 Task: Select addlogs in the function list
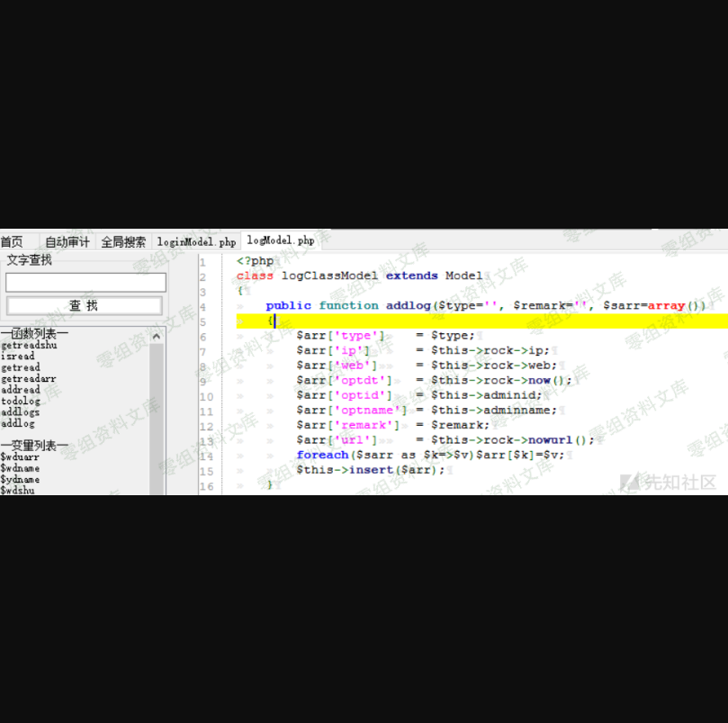[x=21, y=412]
